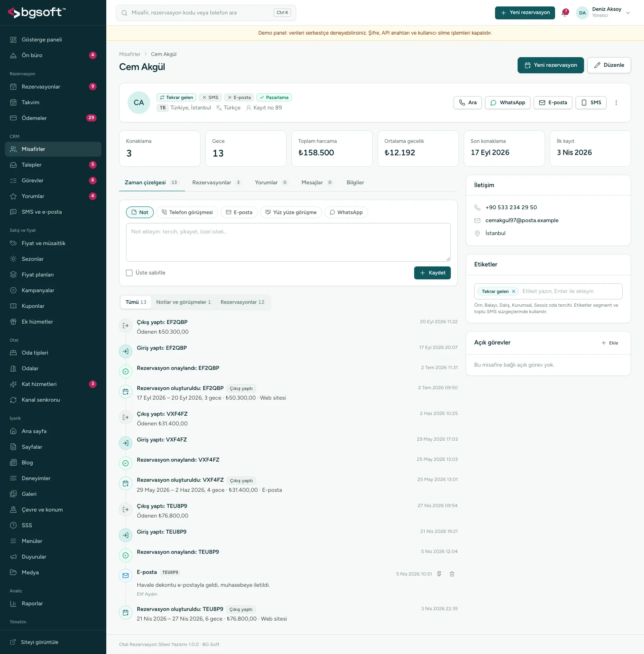
Task: Click the header WhatsApp contact button
Action: tap(508, 103)
